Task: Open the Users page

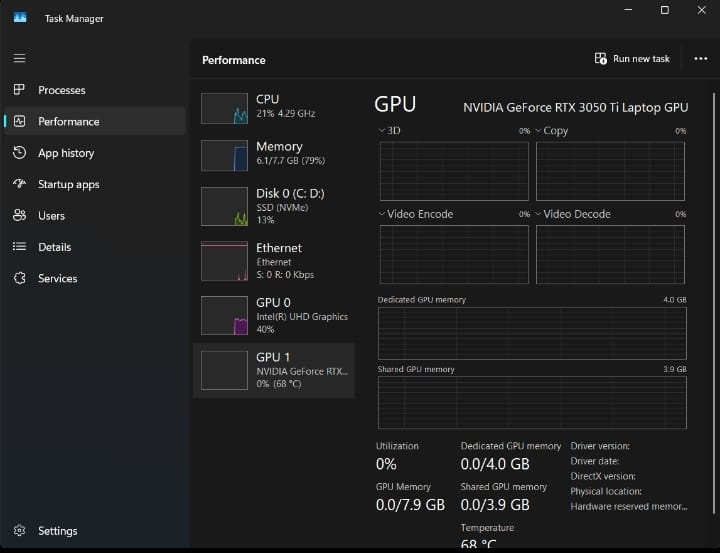Action: (x=95, y=215)
